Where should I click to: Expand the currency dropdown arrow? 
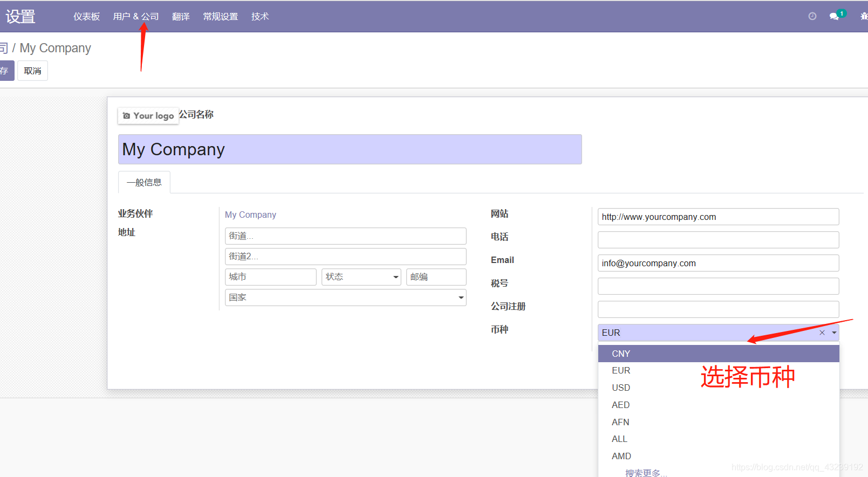[834, 333]
